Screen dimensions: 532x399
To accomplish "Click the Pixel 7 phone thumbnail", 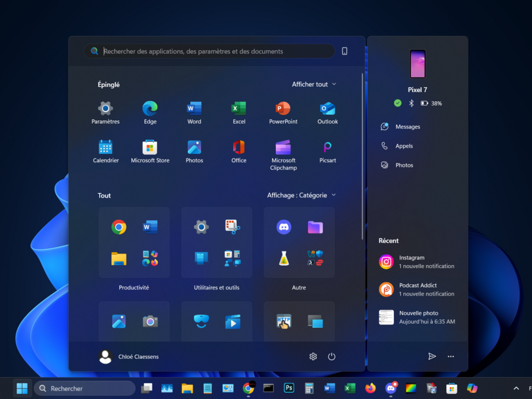I will click(418, 64).
